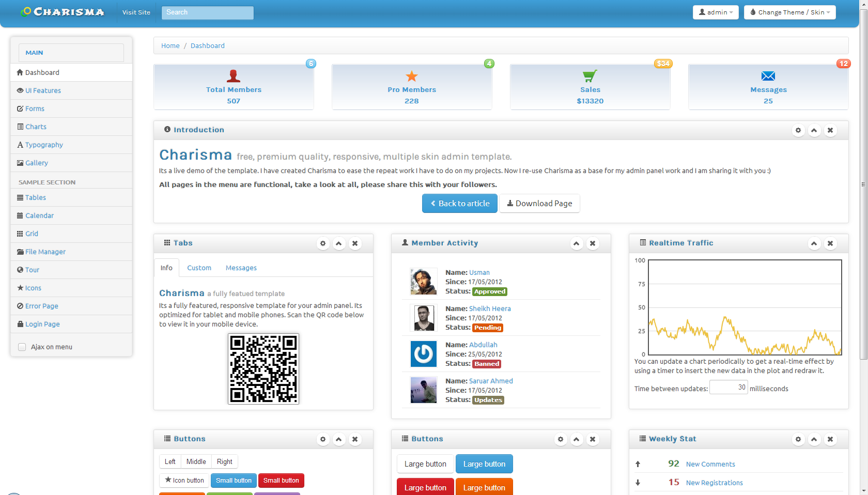The height and width of the screenshot is (495, 868).
Task: Close the Introduction panel
Action: pyautogui.click(x=830, y=130)
